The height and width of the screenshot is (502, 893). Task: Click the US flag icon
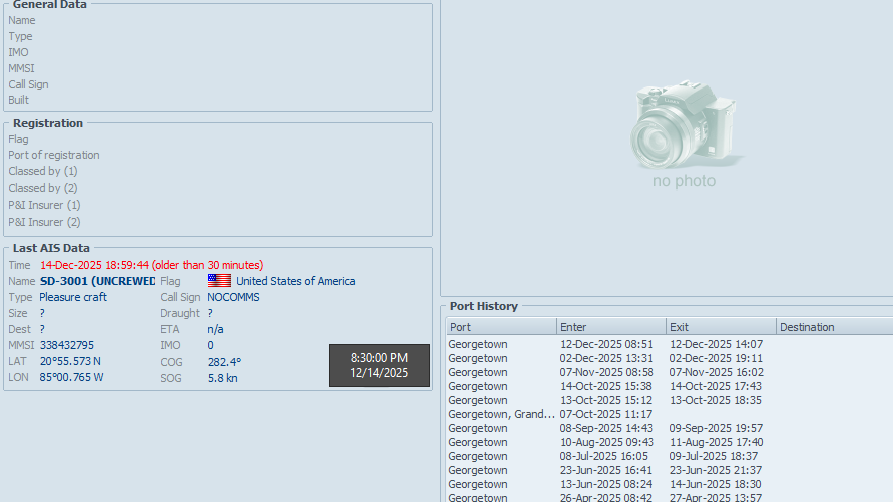(x=219, y=280)
